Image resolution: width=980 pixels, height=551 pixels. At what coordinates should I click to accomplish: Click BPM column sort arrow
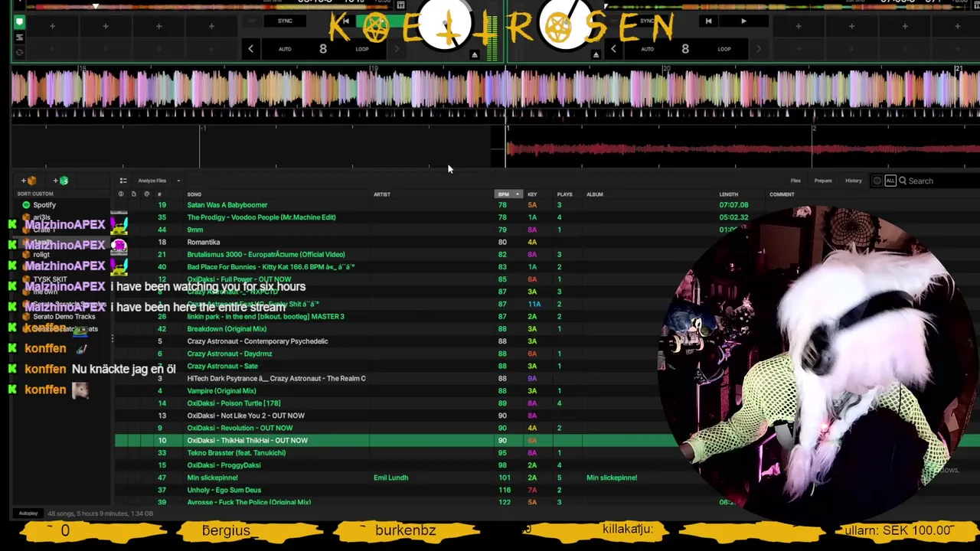coord(518,194)
